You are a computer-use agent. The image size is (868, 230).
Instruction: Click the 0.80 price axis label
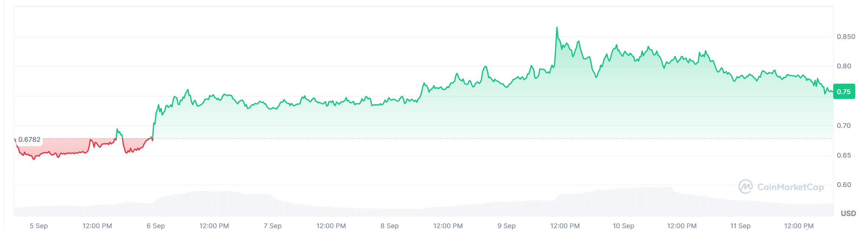point(844,66)
